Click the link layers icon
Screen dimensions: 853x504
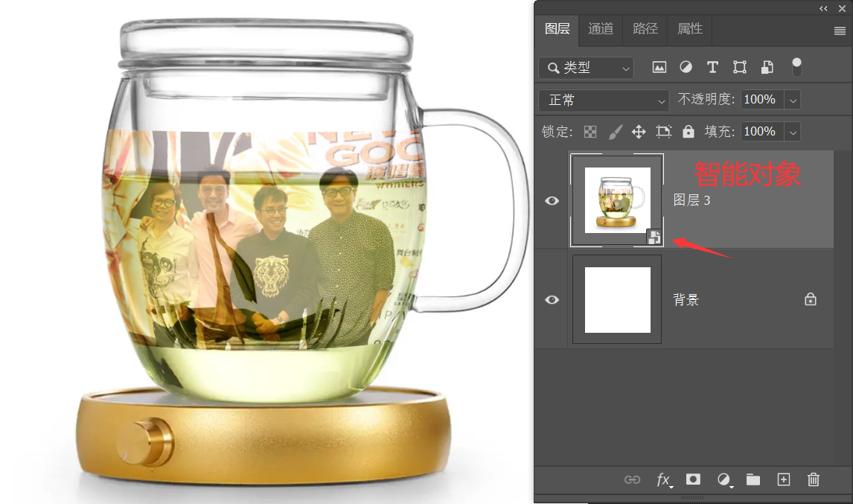coord(632,479)
